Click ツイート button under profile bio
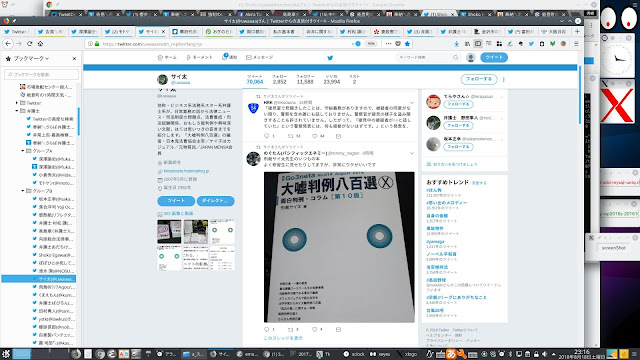Viewport: 640px width, 360px height. (x=176, y=201)
